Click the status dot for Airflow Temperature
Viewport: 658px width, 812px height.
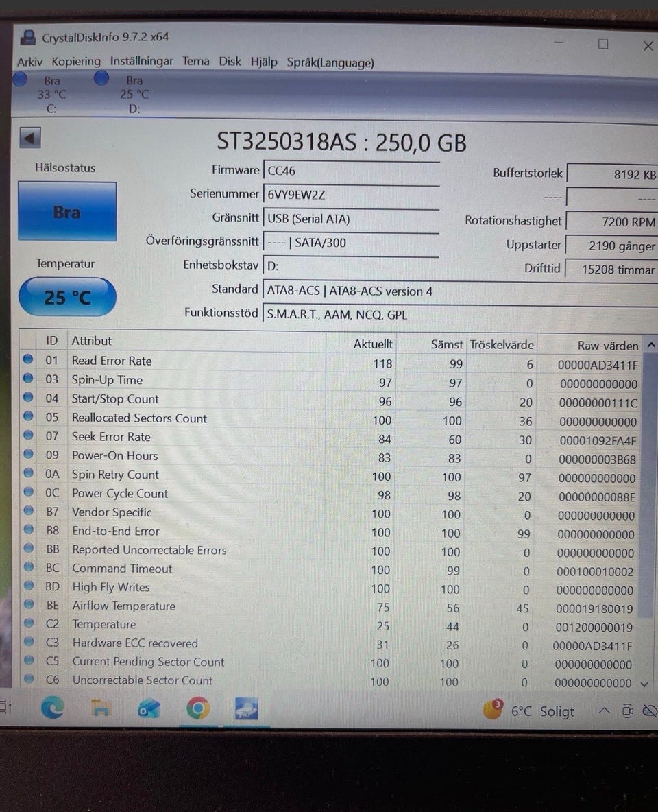pos(29,604)
